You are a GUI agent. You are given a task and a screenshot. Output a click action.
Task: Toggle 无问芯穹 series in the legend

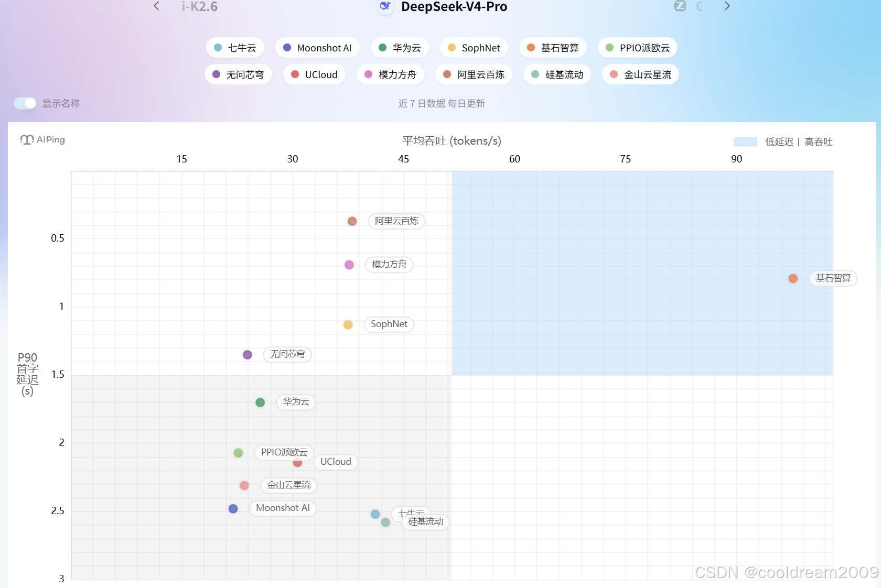click(238, 74)
